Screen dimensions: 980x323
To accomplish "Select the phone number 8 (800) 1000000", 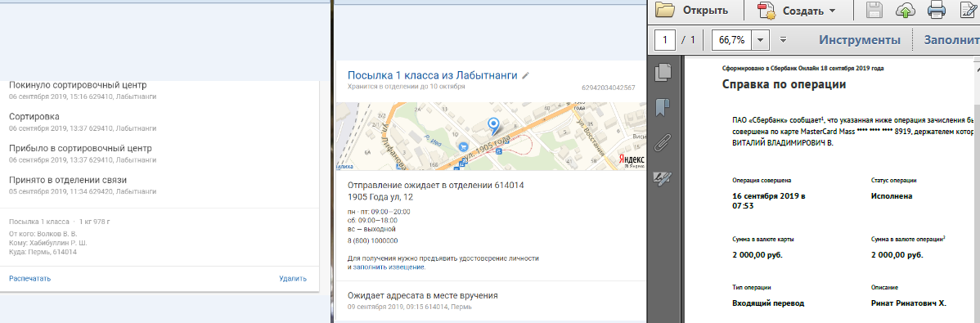I will [x=372, y=240].
